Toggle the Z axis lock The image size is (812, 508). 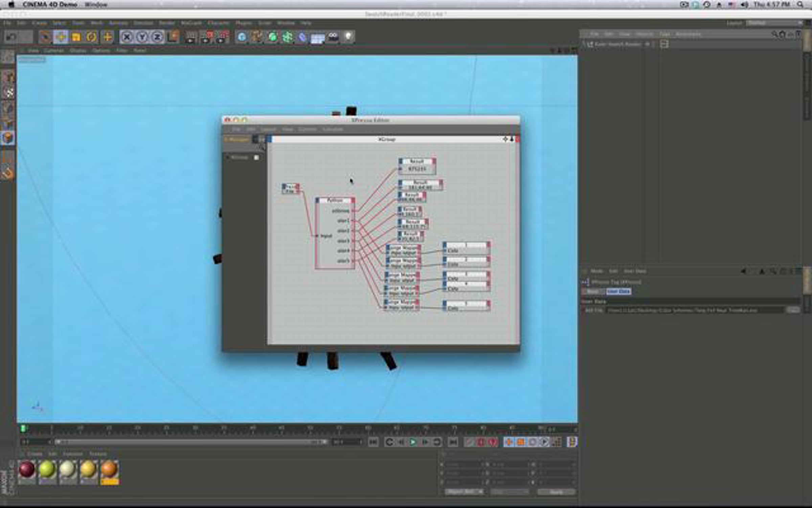(x=157, y=37)
